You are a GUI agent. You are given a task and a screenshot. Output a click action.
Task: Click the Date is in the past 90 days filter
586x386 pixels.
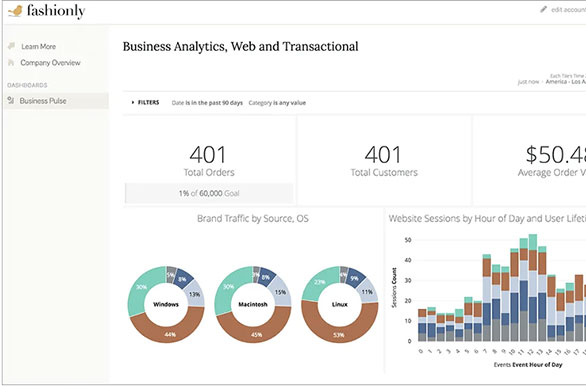tap(207, 103)
